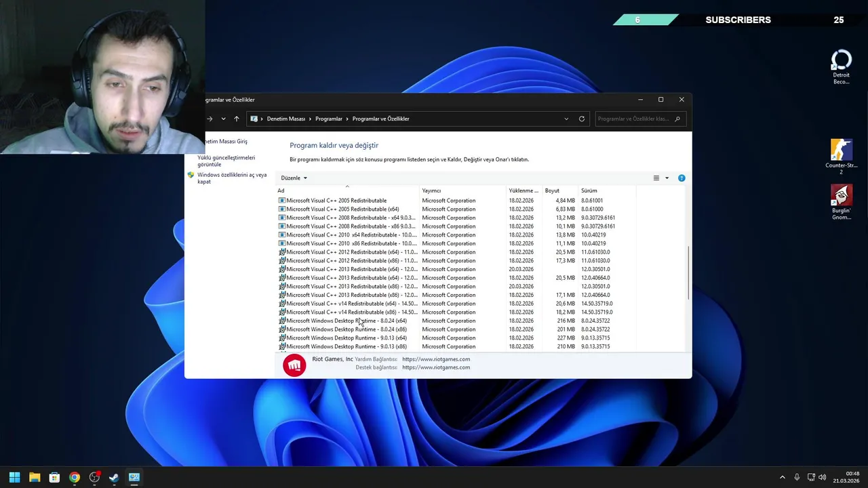Select Windows Desktop Runtime 9.0.13 (x86)
The width and height of the screenshot is (868, 488).
pyautogui.click(x=456, y=346)
